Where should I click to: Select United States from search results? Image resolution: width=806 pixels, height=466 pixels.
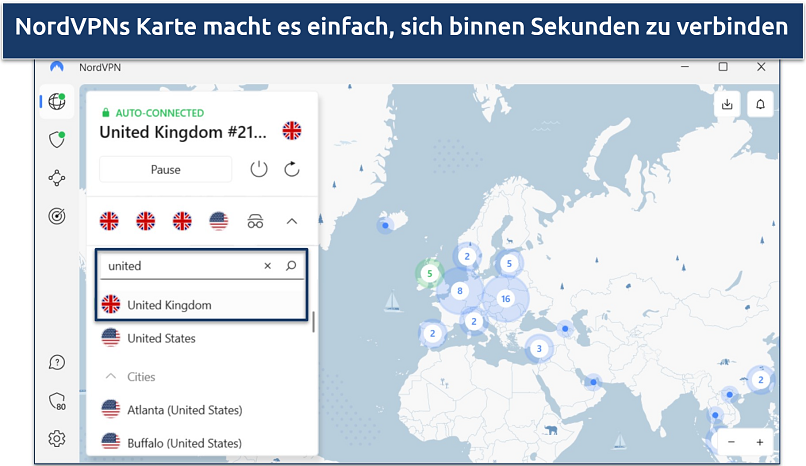[161, 338]
